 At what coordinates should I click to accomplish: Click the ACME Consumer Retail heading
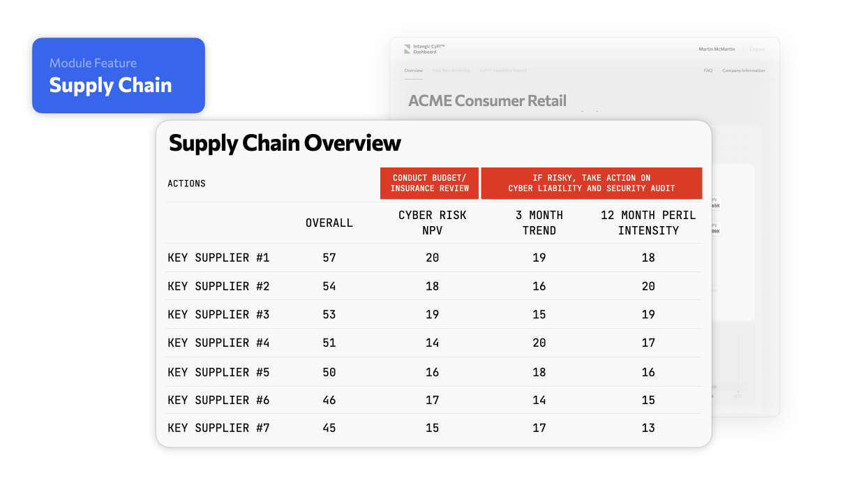(x=486, y=100)
